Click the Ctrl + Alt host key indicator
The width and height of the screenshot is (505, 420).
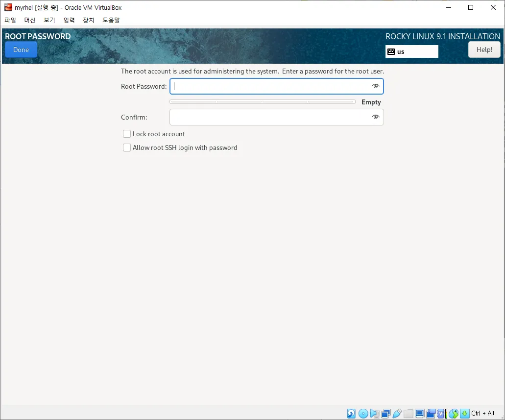pos(482,413)
